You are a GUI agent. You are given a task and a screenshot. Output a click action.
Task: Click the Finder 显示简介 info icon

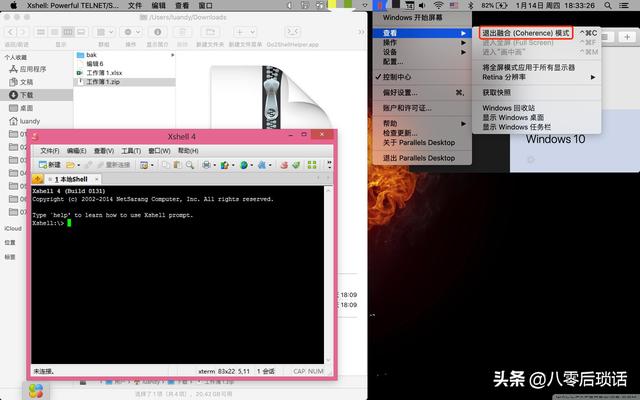(158, 32)
